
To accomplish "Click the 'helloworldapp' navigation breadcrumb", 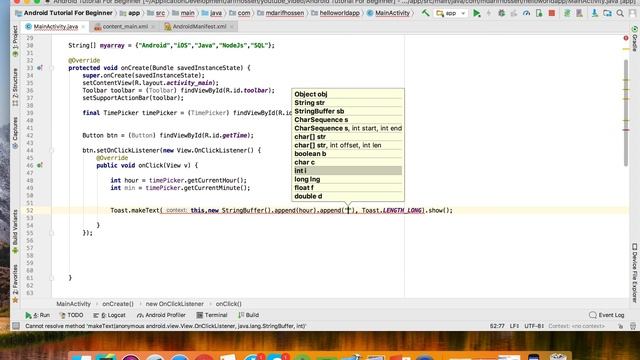I will point(336,13).
